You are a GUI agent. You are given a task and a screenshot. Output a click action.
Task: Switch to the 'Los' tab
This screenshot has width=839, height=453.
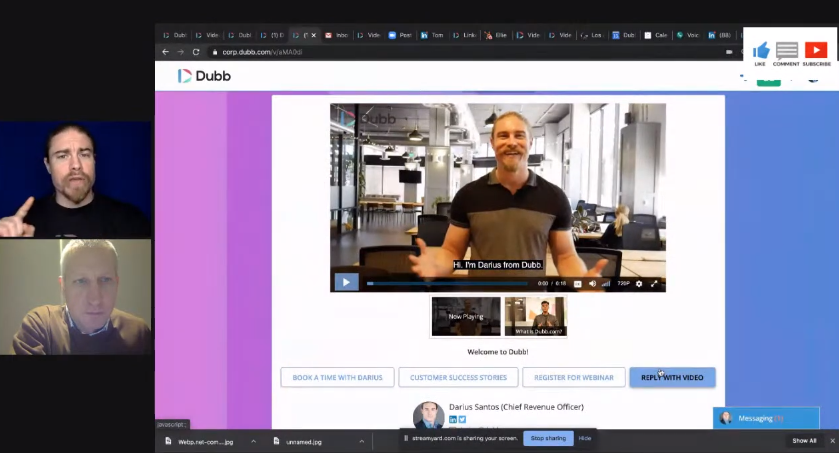pyautogui.click(x=591, y=35)
